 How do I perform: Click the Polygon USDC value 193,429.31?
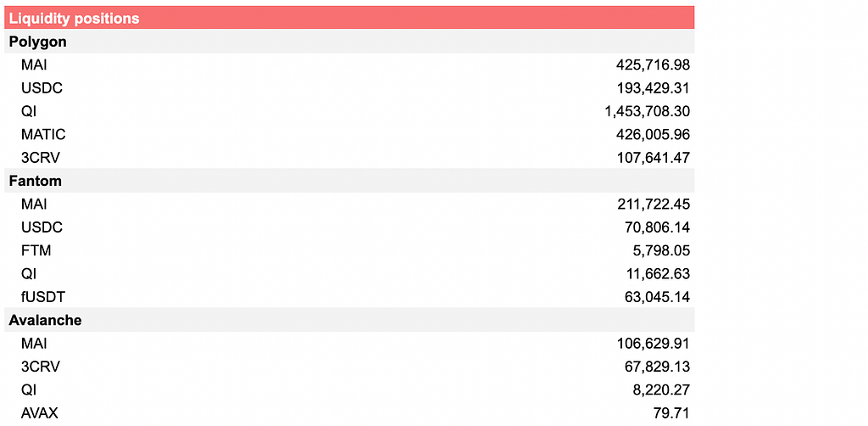click(x=654, y=88)
